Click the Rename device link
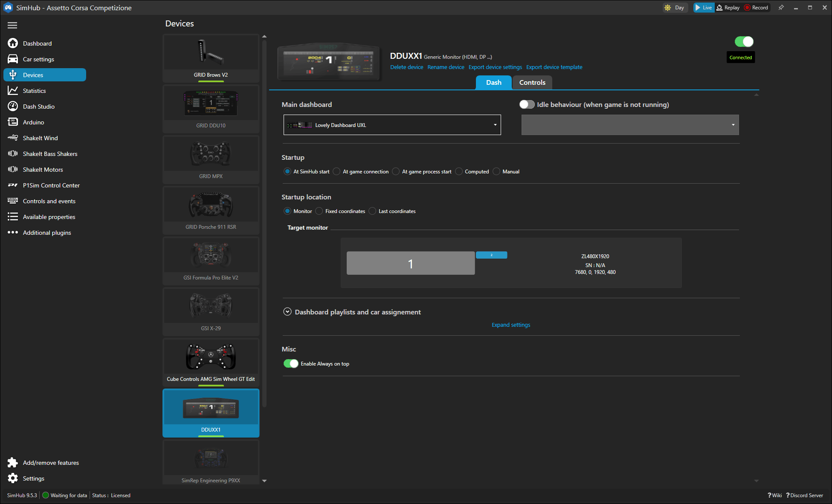 point(446,67)
